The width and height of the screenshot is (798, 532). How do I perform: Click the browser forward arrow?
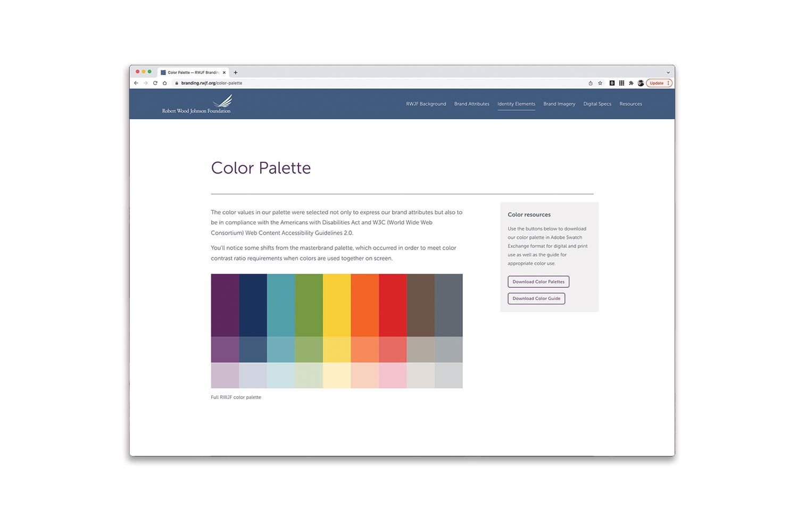coord(146,83)
